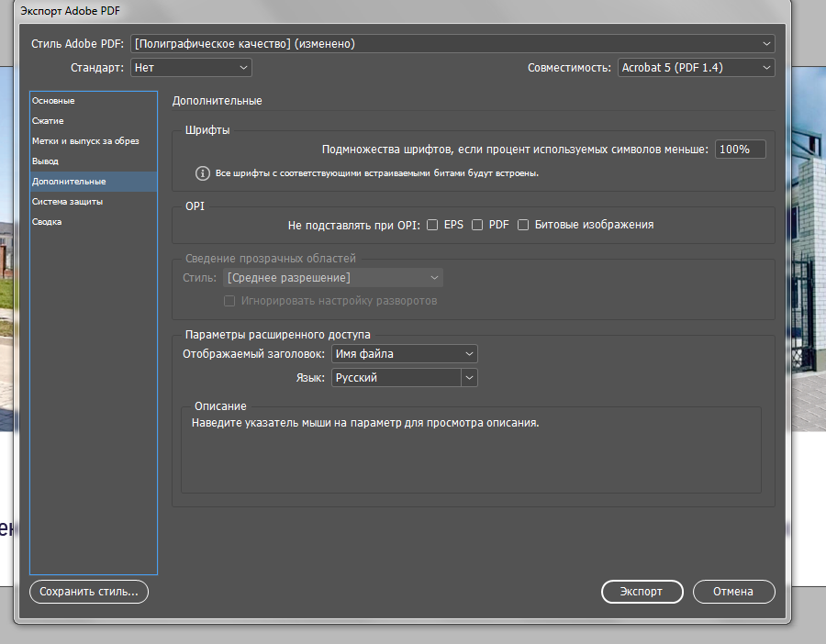Open the Система защиты section
Image resolution: width=826 pixels, height=644 pixels.
[x=94, y=202]
